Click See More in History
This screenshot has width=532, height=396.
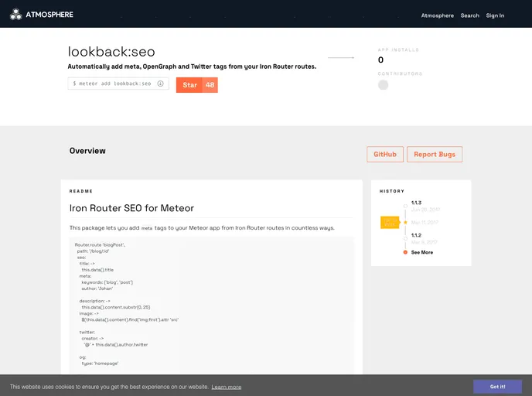(422, 252)
